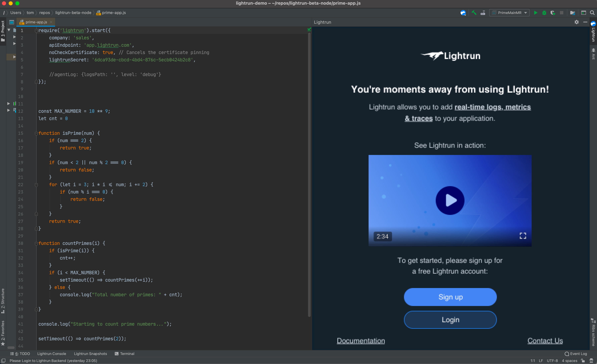Screen dimensions: 597x364
Task: Toggle the Project tool window
Action: 3,31
